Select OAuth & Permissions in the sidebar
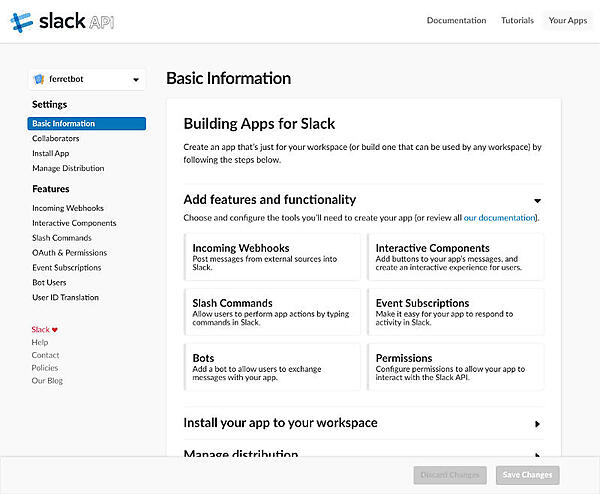The image size is (600, 494). click(x=69, y=253)
